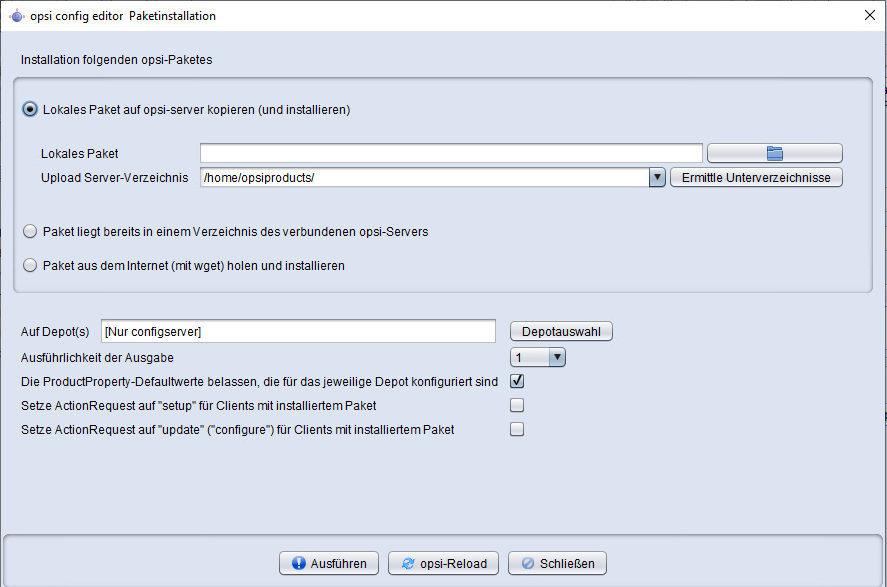
Task: Open the Ausführlichkeit der Ausgabe dropdown
Action: [x=538, y=357]
